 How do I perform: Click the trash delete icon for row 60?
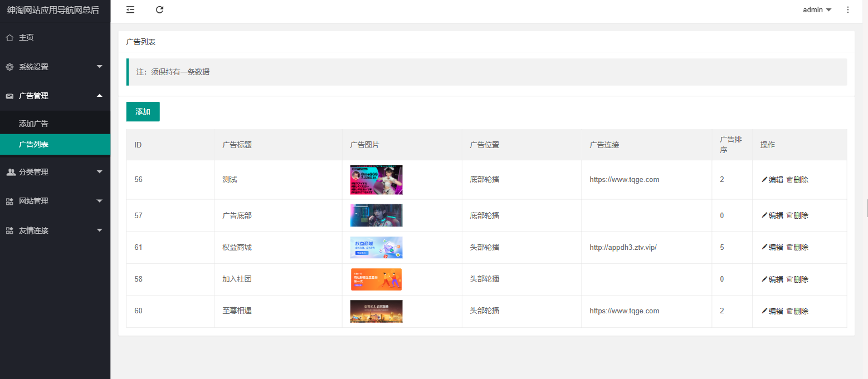click(x=789, y=311)
